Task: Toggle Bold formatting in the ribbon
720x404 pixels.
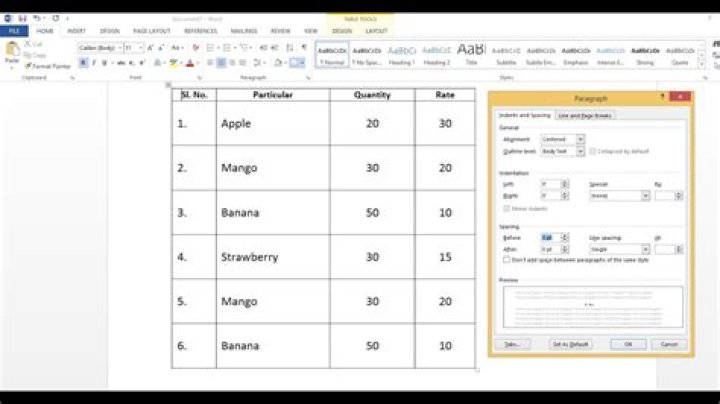Action: (x=83, y=62)
